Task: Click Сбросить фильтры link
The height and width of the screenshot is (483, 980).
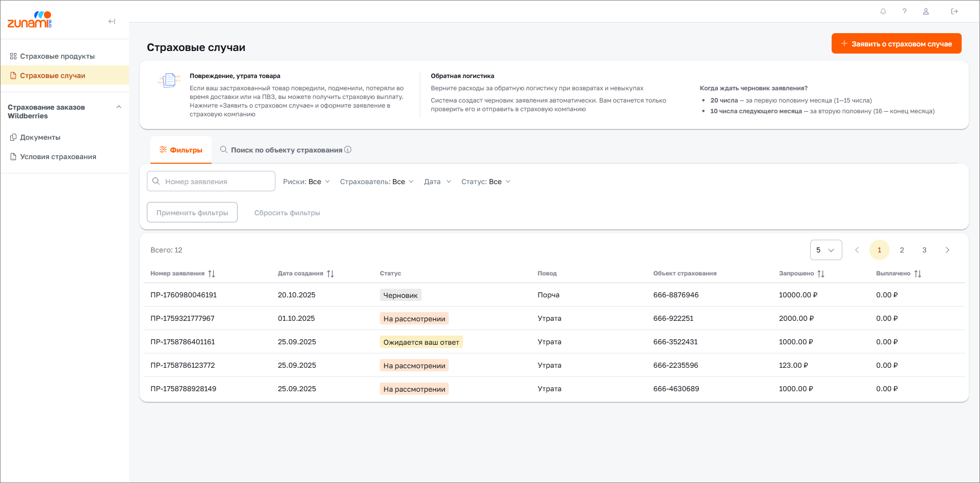Action: (287, 213)
